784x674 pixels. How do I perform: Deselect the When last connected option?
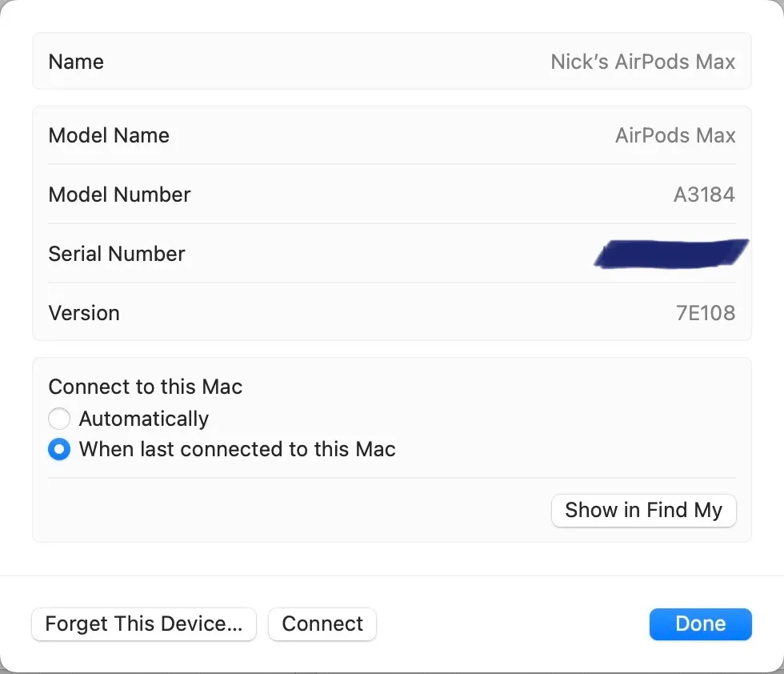(59, 449)
